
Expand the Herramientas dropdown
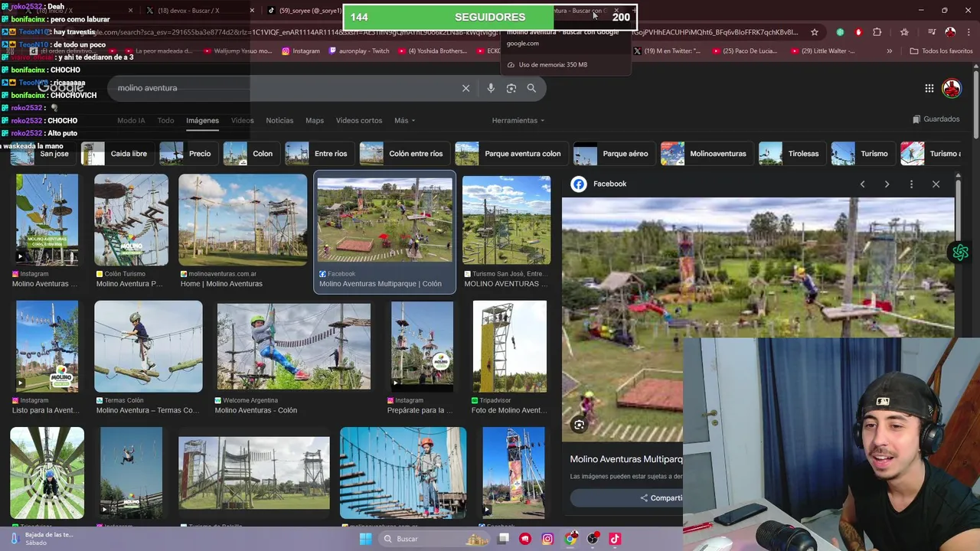point(518,120)
